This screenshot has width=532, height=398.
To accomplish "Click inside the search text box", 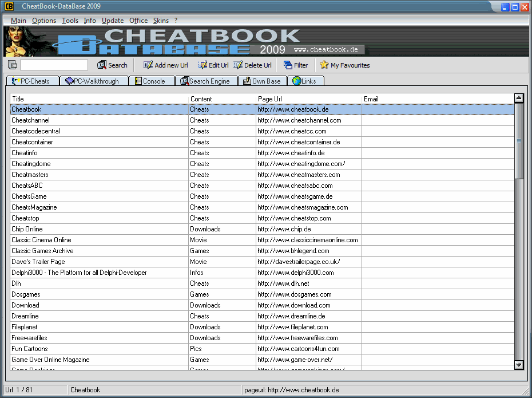I will (53, 65).
